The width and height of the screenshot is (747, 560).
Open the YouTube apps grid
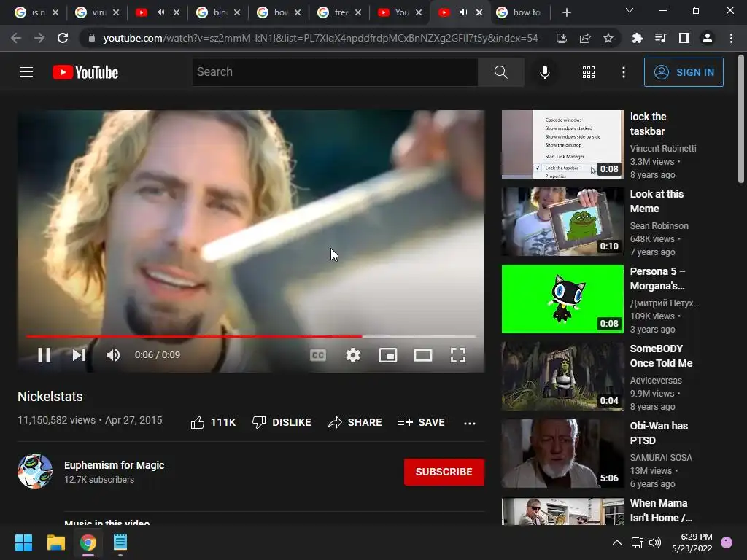coord(589,72)
